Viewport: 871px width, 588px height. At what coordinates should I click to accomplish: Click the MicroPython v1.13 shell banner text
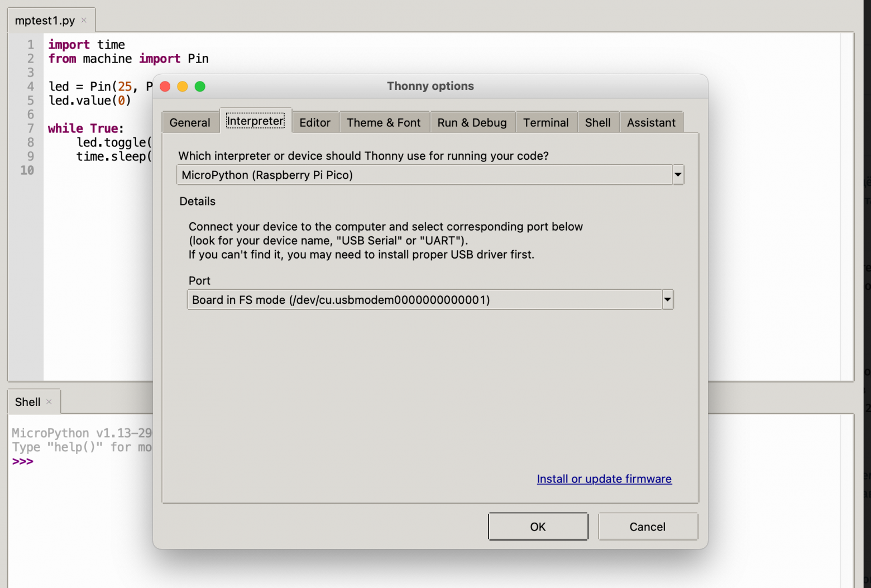82,433
